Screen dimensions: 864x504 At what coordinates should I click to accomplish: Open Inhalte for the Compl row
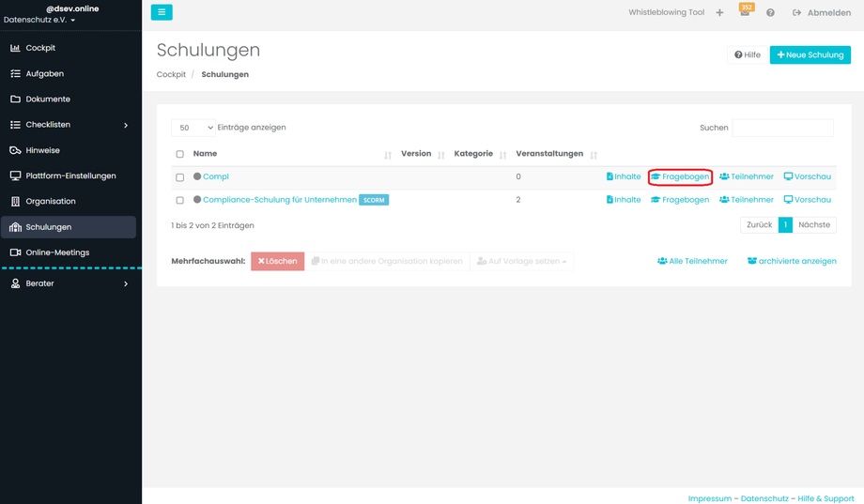[x=624, y=176]
